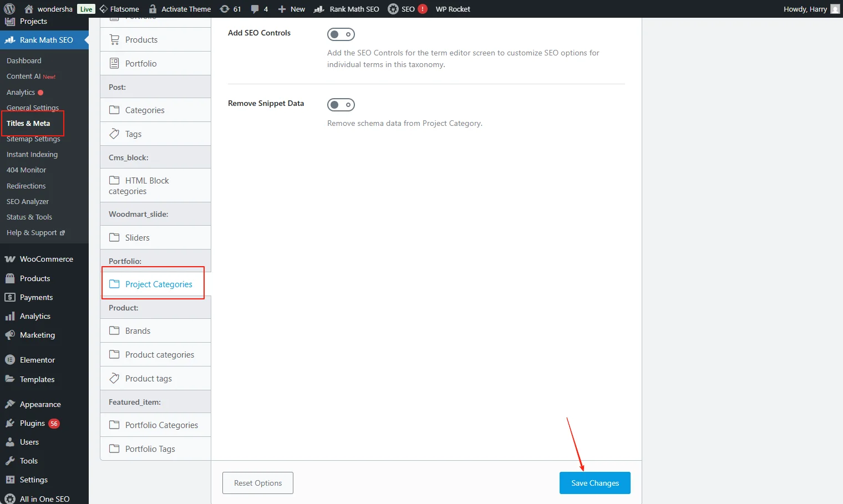
Task: Select the Brands tab under Product
Action: click(155, 330)
